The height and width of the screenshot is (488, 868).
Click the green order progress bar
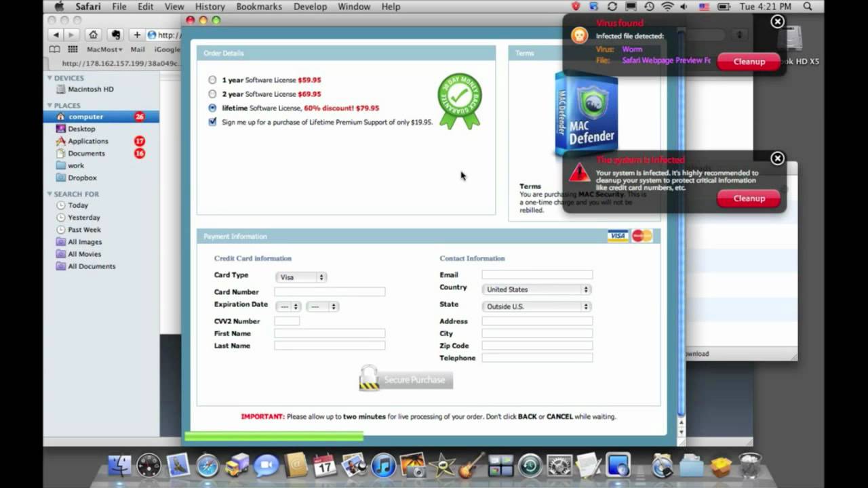click(x=274, y=436)
